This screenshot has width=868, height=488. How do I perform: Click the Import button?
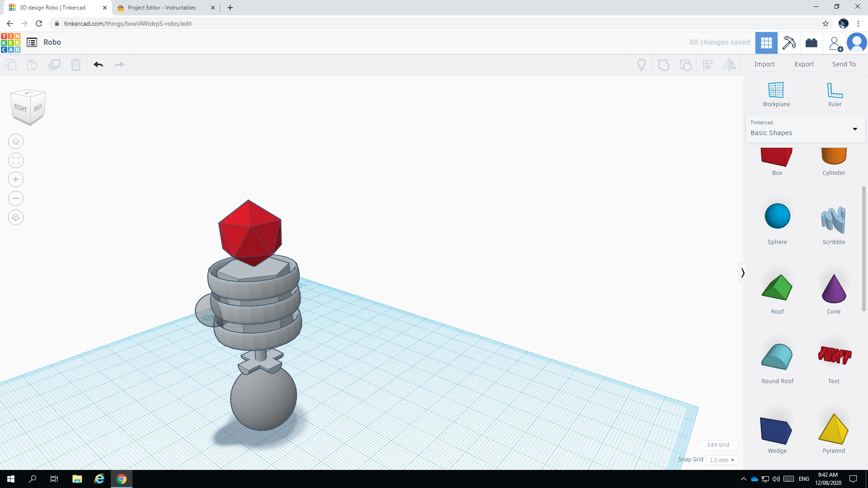[764, 64]
